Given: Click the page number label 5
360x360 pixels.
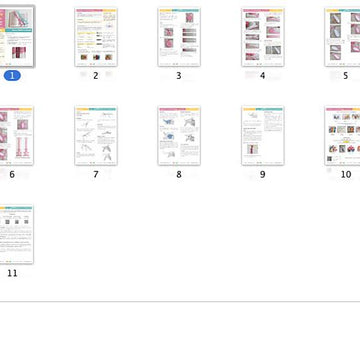Looking at the screenshot, I should coord(346,76).
